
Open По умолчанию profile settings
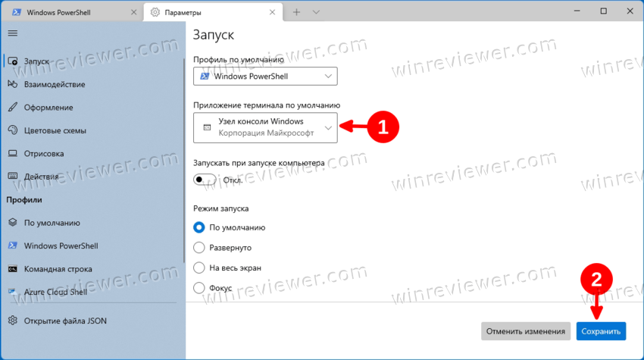pos(93,222)
